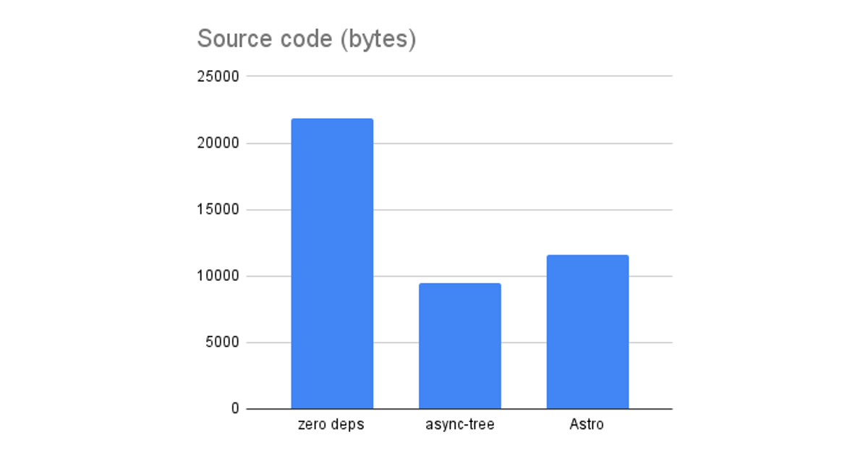This screenshot has width=868, height=456.
Task: Click the 'zero deps' axis label
Action: coord(331,425)
